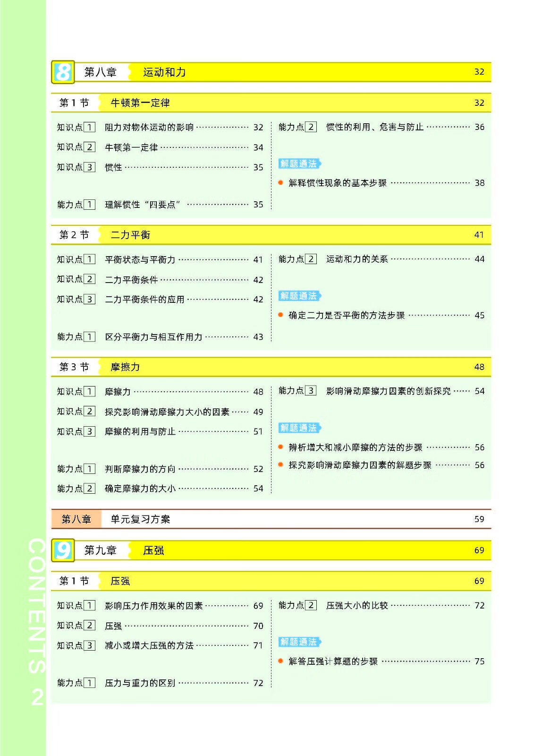Click page number 75 for 解答压强计算题的步骤
Screen dimensions: 542x756
479,661
